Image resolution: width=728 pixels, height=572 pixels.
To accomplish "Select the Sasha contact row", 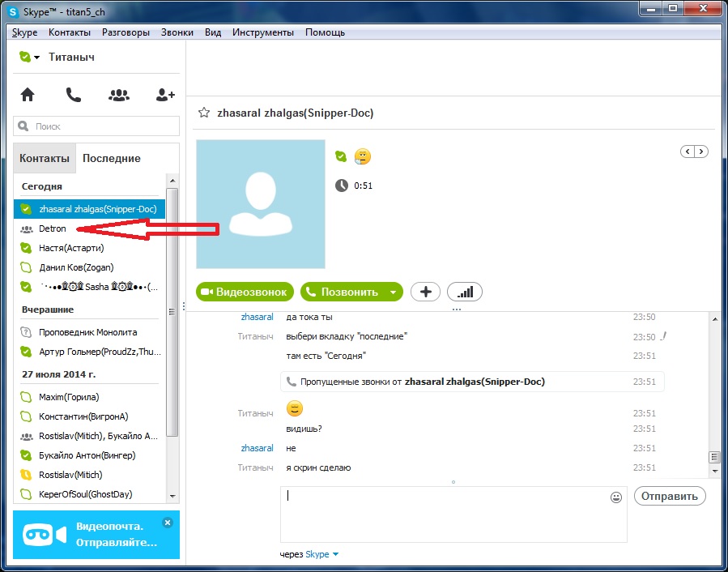I will [90, 287].
